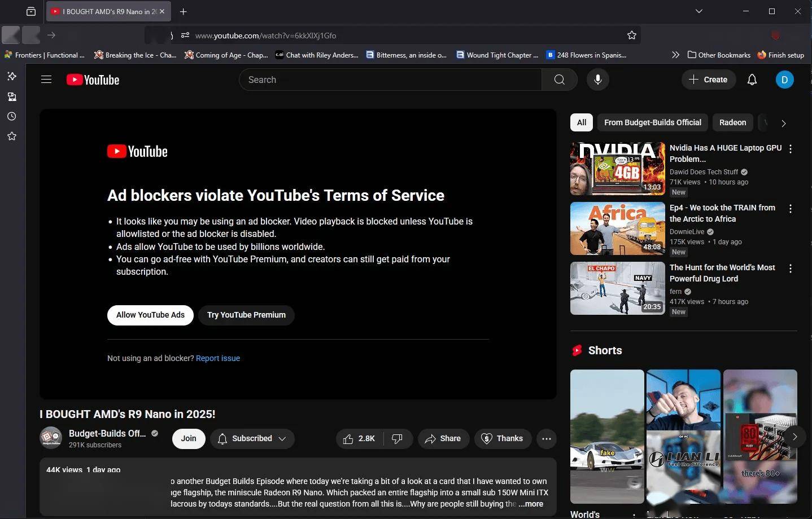Select the Radeon filter chip

733,122
